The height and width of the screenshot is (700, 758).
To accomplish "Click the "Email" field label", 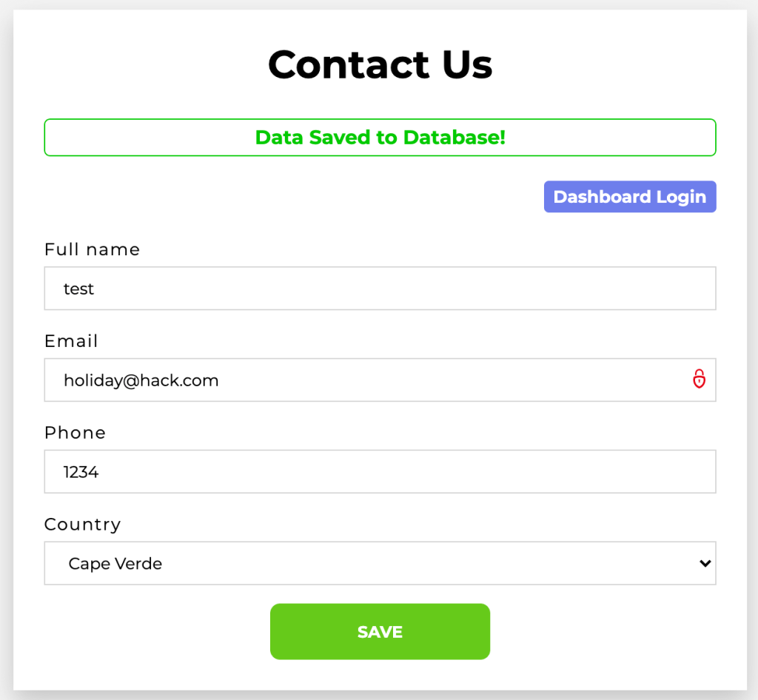I will click(x=71, y=341).
